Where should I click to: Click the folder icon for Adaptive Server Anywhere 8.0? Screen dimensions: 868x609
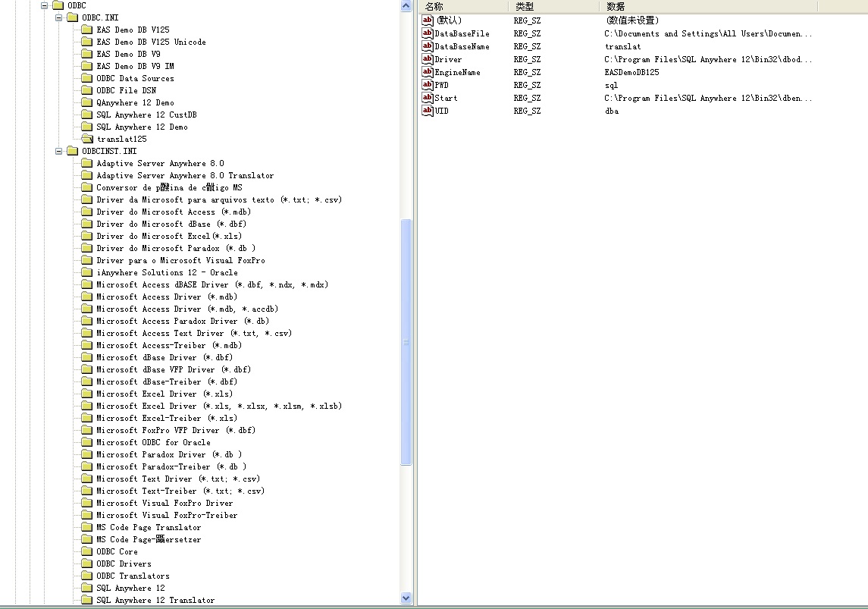pyautogui.click(x=87, y=163)
